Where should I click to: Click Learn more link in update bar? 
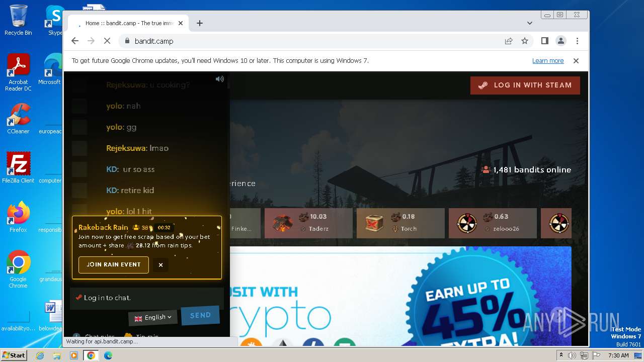click(x=548, y=61)
